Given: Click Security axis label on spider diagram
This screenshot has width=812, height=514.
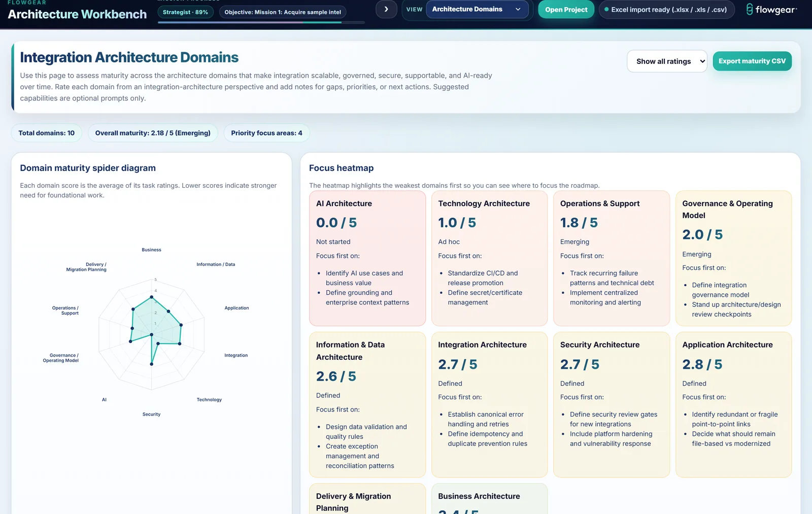Looking at the screenshot, I should [151, 415].
